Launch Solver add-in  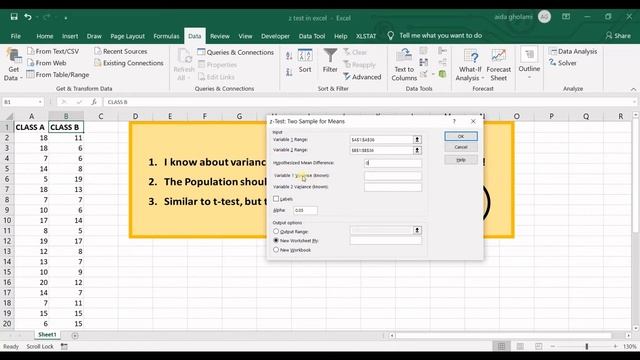click(x=563, y=63)
